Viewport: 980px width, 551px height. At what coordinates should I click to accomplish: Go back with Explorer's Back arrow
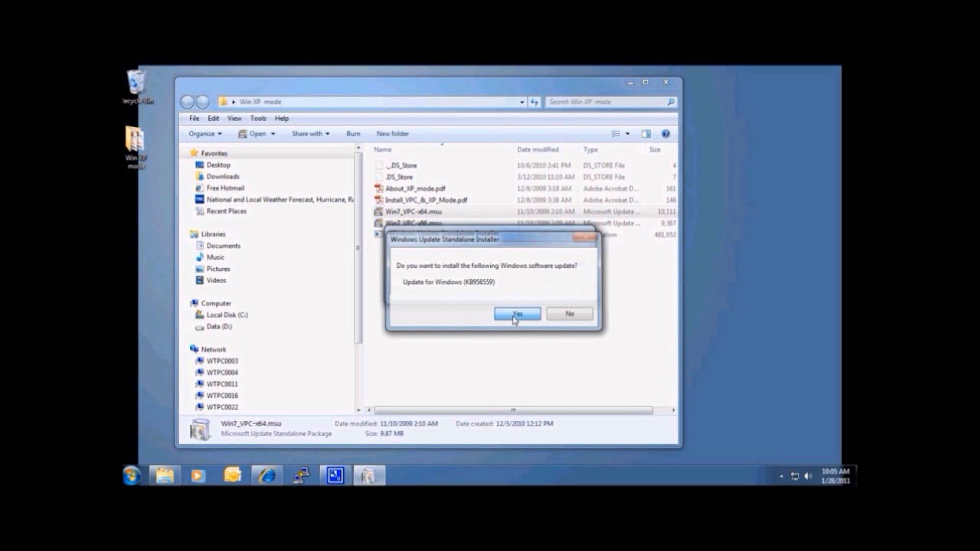coord(188,102)
